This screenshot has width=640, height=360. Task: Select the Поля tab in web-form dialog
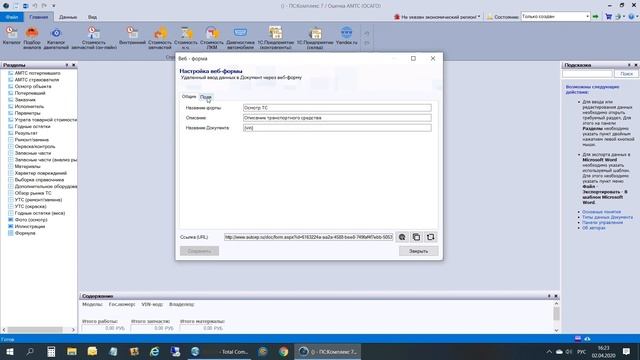pyautogui.click(x=206, y=97)
